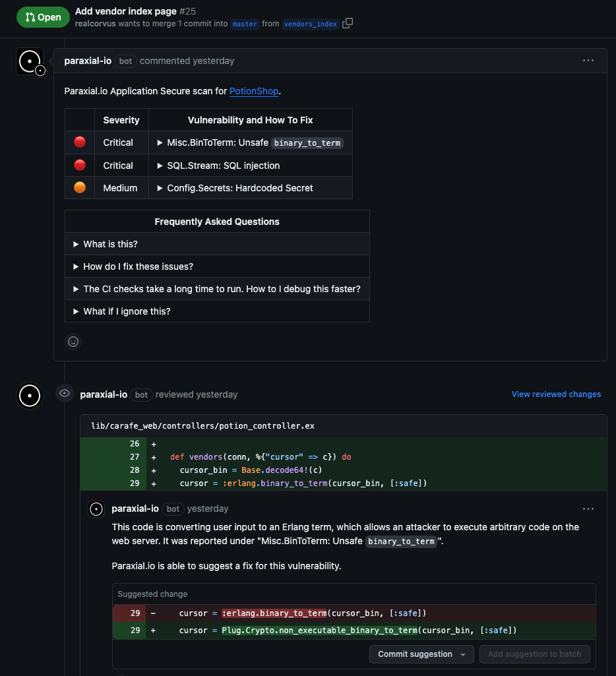
Task: Open the kebab menu on the inline review comment
Action: (588, 508)
